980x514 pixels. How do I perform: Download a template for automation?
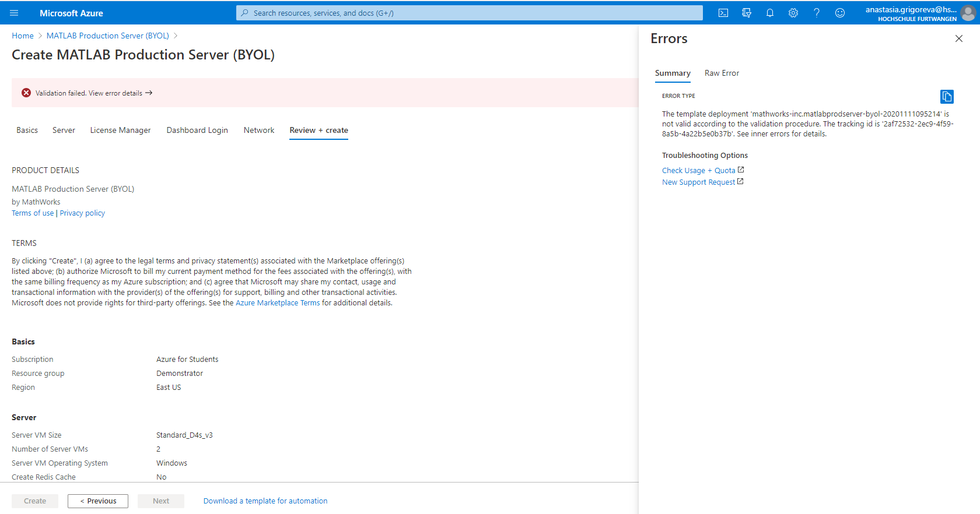[x=265, y=501]
